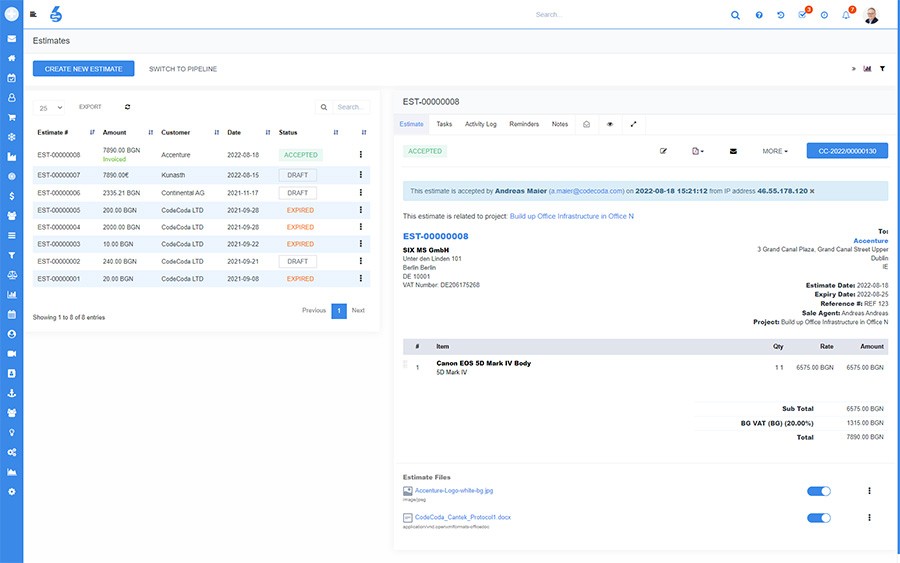Open the question mark help icon
Image resolution: width=900 pixels, height=563 pixels.
[x=759, y=15]
